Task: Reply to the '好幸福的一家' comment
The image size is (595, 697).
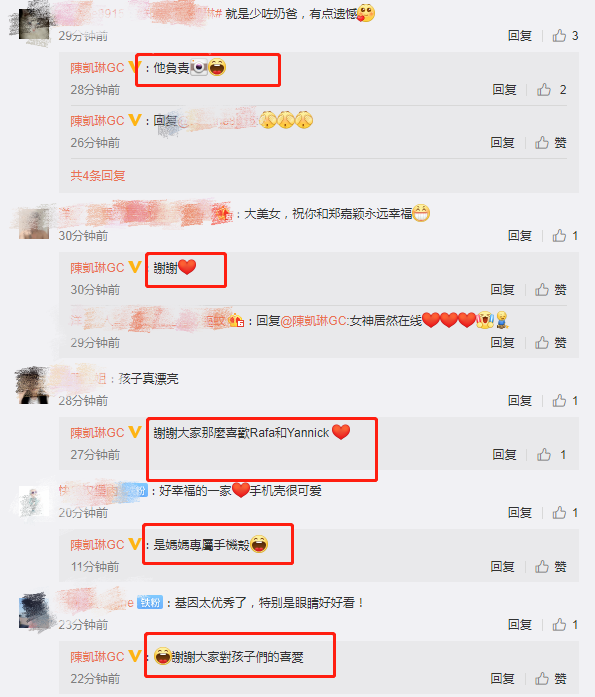Action: pos(520,513)
